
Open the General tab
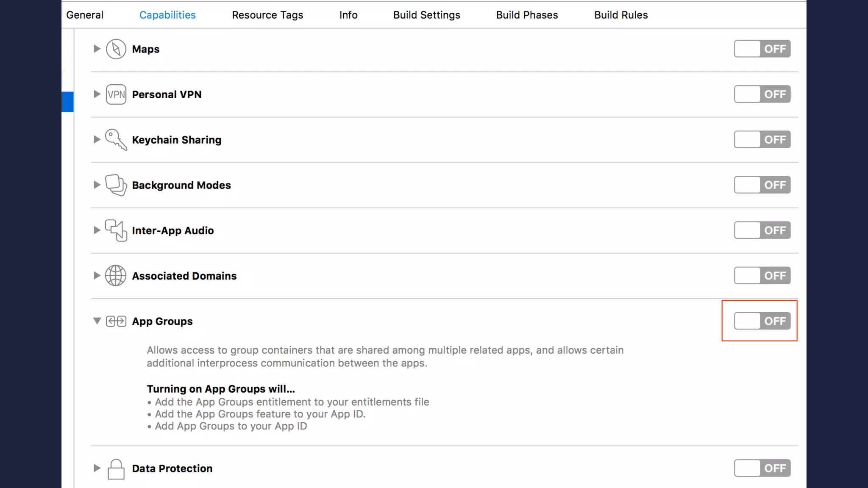[x=85, y=15]
